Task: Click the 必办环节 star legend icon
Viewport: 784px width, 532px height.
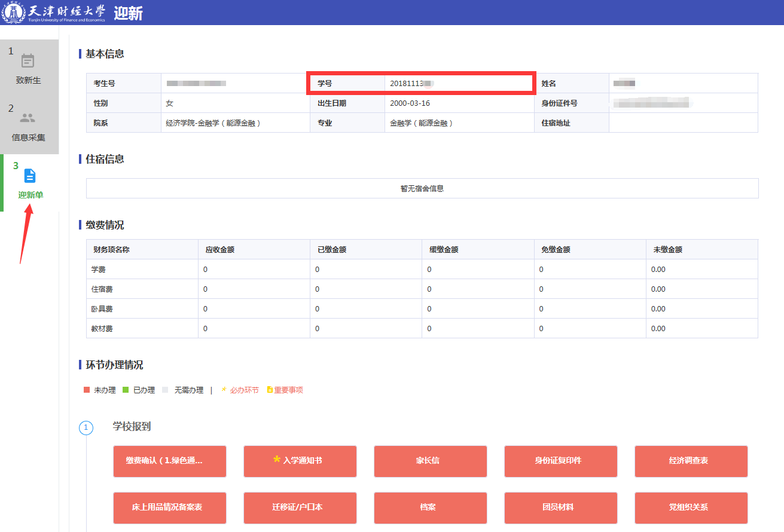Action: point(224,389)
